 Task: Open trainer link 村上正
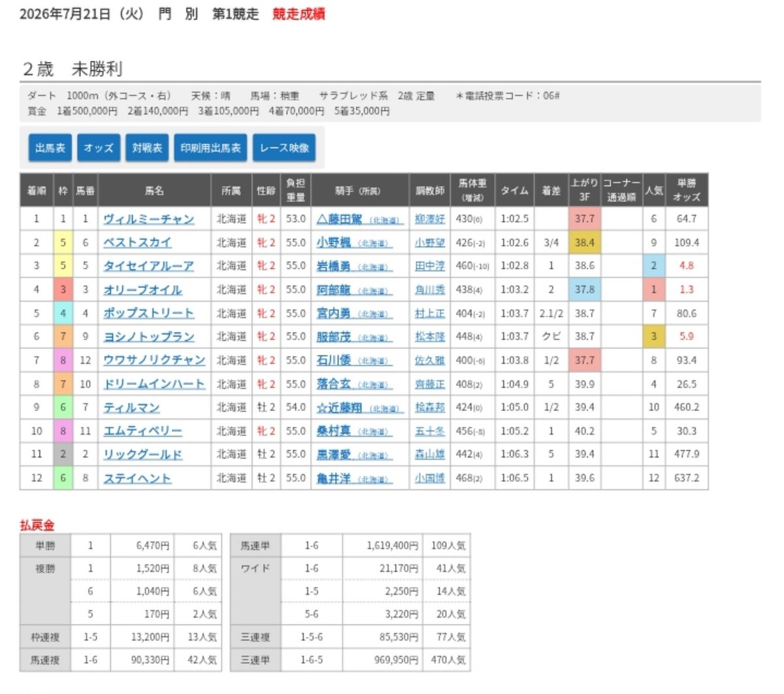(430, 313)
